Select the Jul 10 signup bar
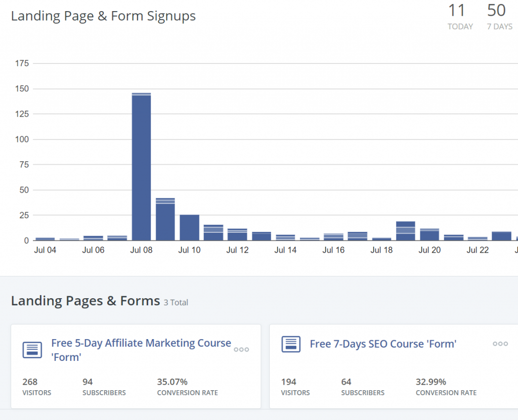The height and width of the screenshot is (420, 518). [189, 228]
